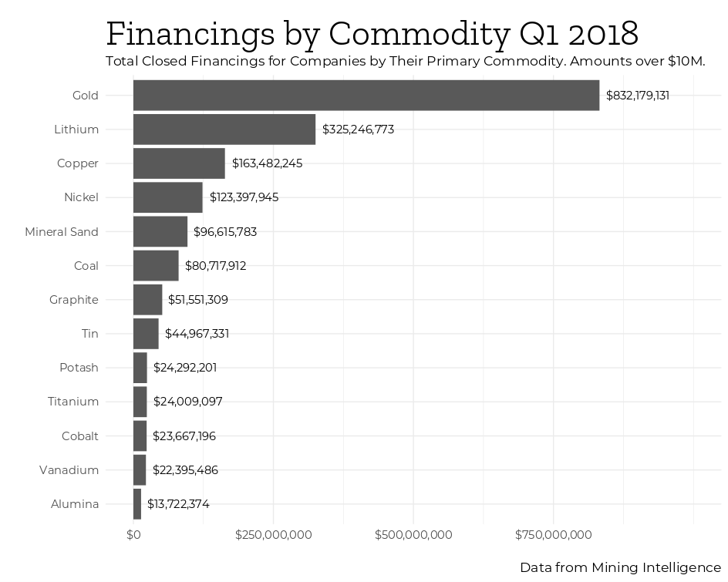Click the $250,000,000 x-axis tick label
Screen dimensions: 728x582
pos(274,534)
